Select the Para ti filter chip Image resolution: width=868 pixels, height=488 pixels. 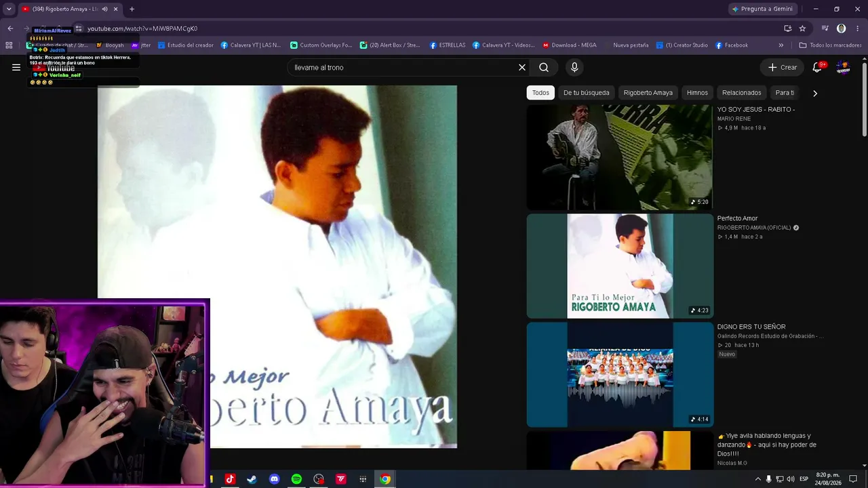pos(785,93)
